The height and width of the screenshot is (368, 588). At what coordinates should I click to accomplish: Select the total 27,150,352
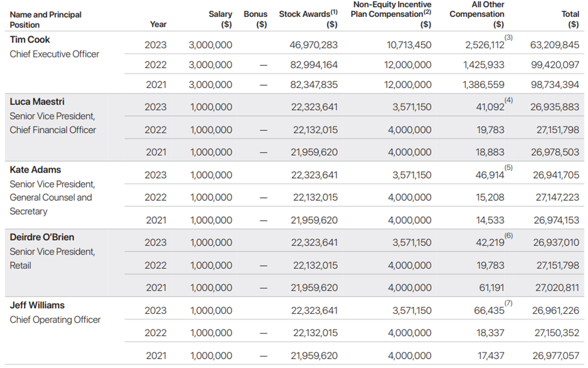pos(557,333)
